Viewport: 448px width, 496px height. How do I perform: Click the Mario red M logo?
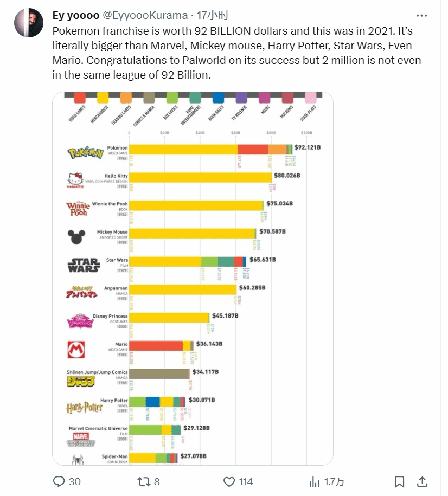(x=75, y=349)
